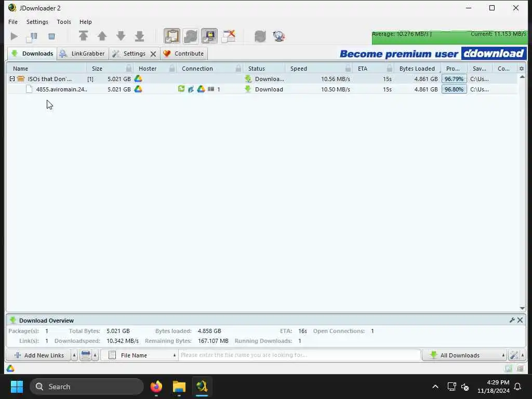Toggle the lock on the Size column
532x399 pixels.
(x=129, y=69)
